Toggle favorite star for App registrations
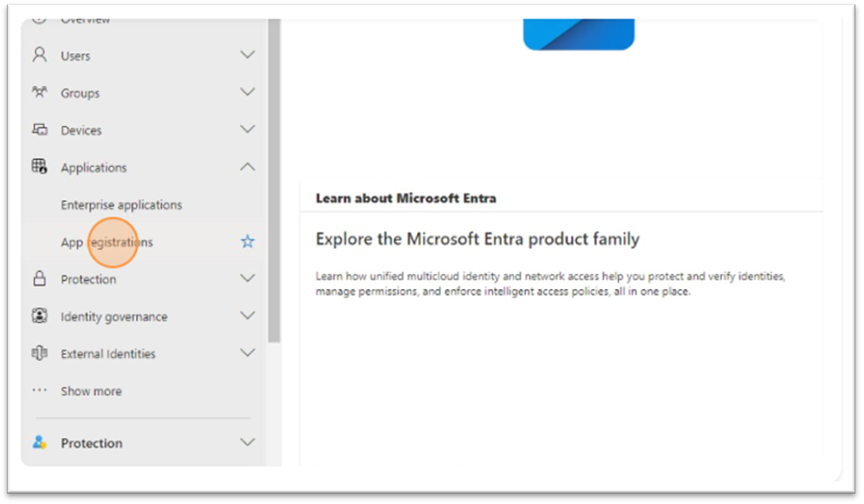The height and width of the screenshot is (504, 864). click(247, 242)
